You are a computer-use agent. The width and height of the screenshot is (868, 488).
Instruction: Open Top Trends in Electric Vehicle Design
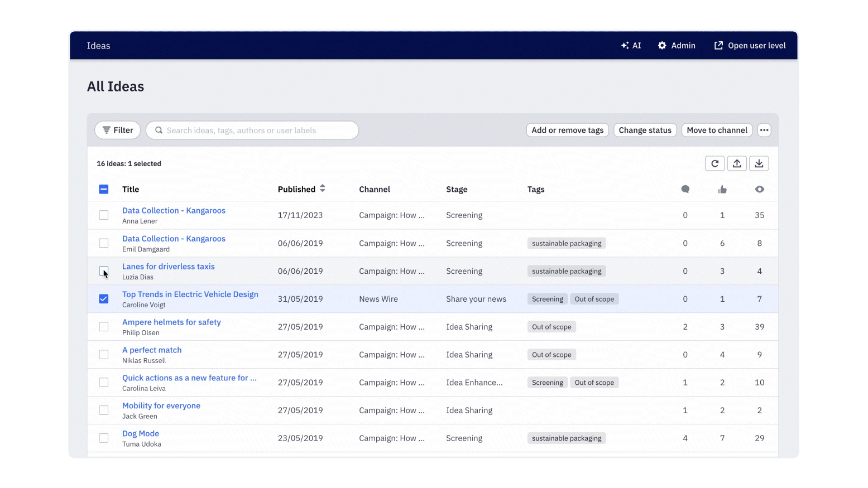coord(190,294)
